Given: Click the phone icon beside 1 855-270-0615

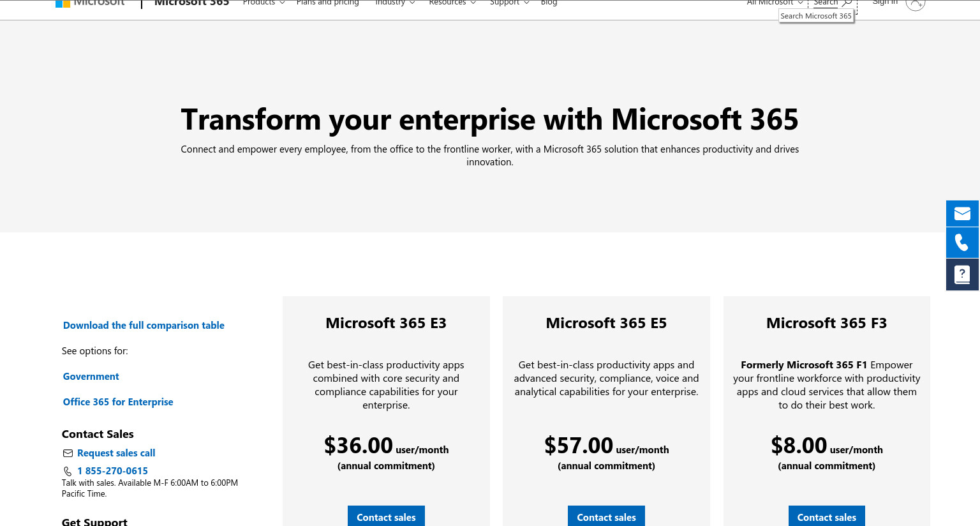Looking at the screenshot, I should pos(68,471).
